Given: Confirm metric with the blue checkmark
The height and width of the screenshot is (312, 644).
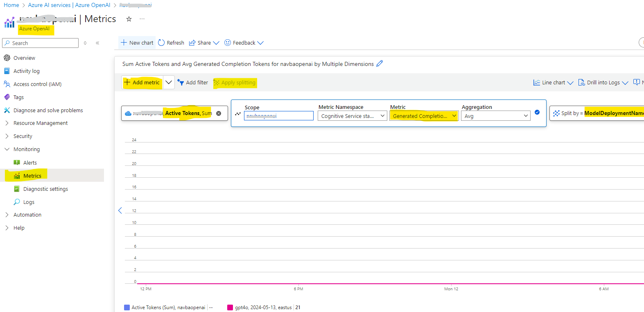Looking at the screenshot, I should tap(537, 112).
